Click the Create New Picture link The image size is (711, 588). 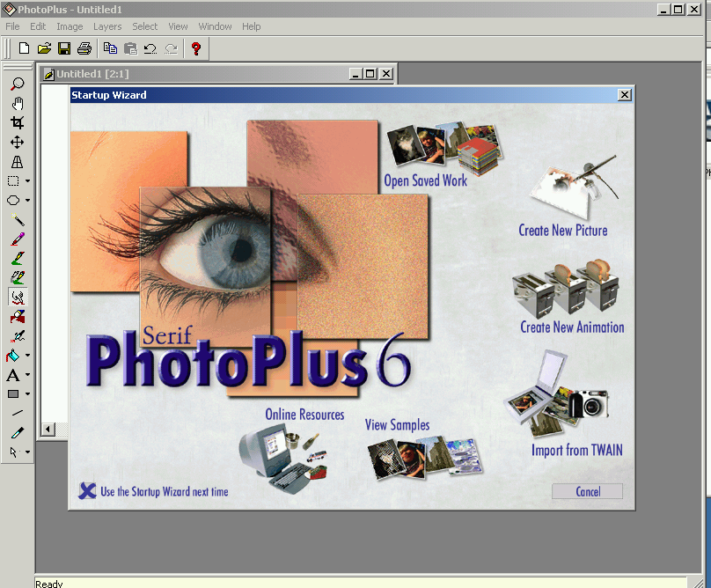pos(562,231)
